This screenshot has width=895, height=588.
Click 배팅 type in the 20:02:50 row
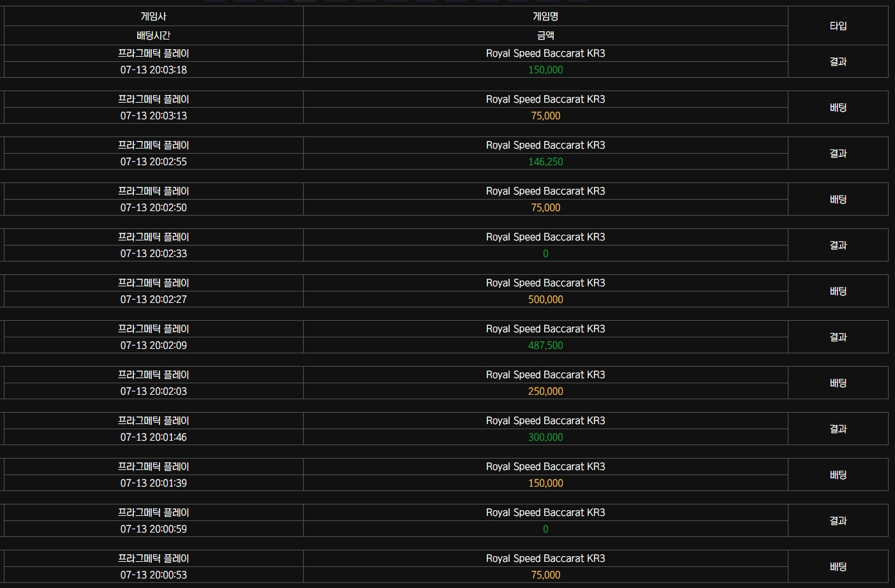838,200
